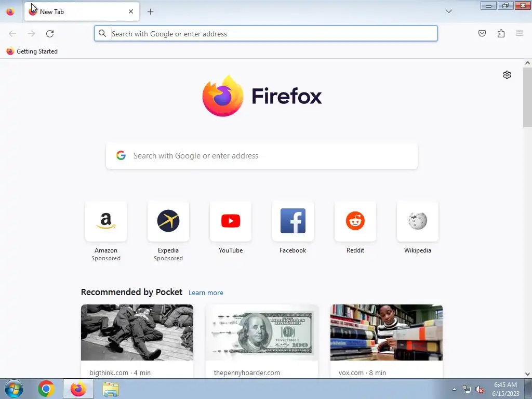The height and width of the screenshot is (399, 532).
Task: Open the thepennyhoarder.com dollar bill article
Action: coord(262,332)
